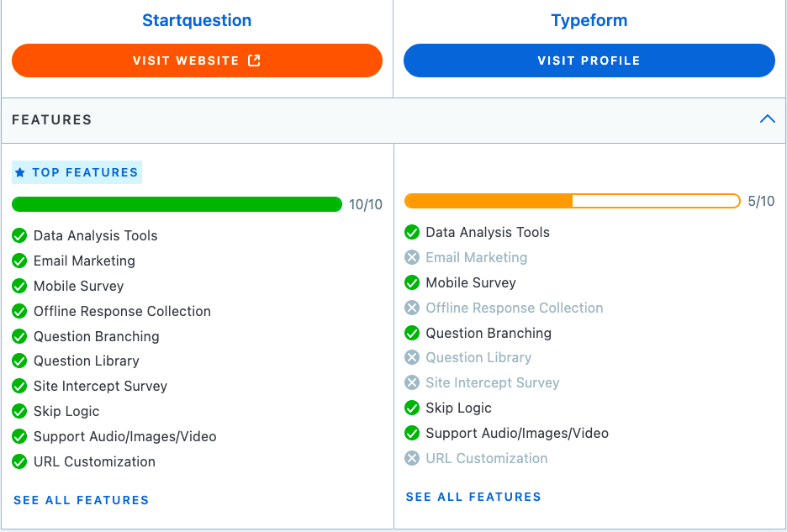Click the star icon in Top Features badge
The height and width of the screenshot is (532, 787).
click(x=20, y=172)
